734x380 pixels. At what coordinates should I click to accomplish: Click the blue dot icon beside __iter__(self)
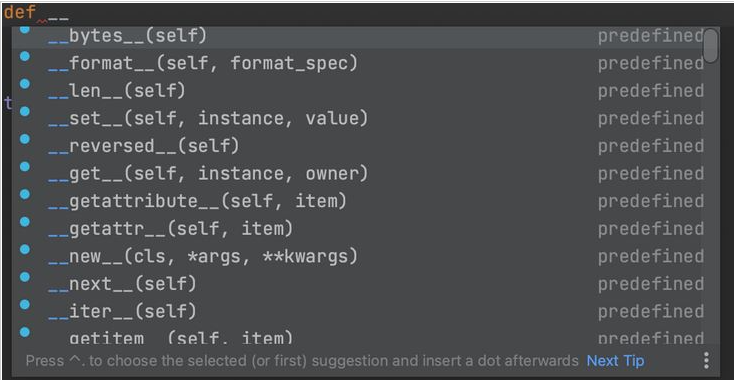24,305
